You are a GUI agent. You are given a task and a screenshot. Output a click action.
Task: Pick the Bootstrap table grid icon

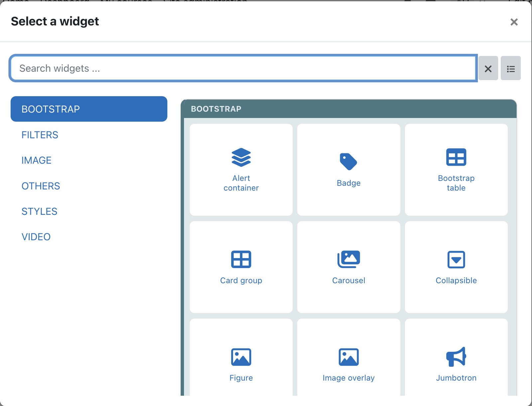point(456,157)
